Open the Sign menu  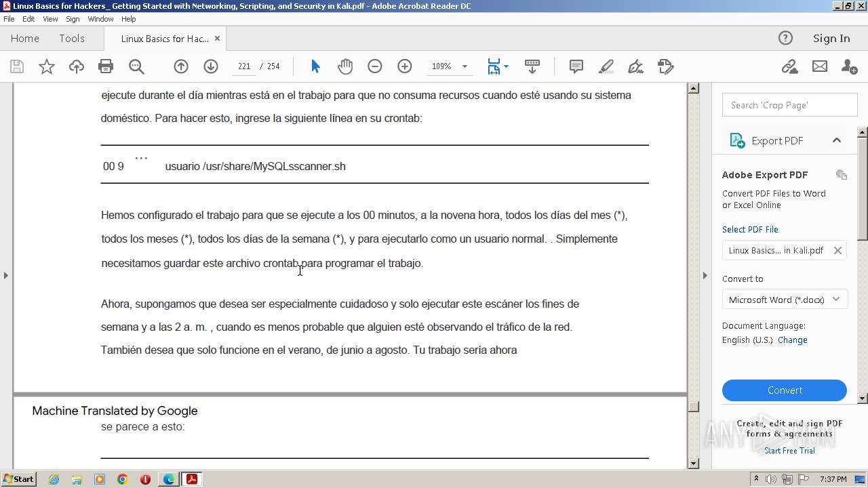(x=73, y=19)
